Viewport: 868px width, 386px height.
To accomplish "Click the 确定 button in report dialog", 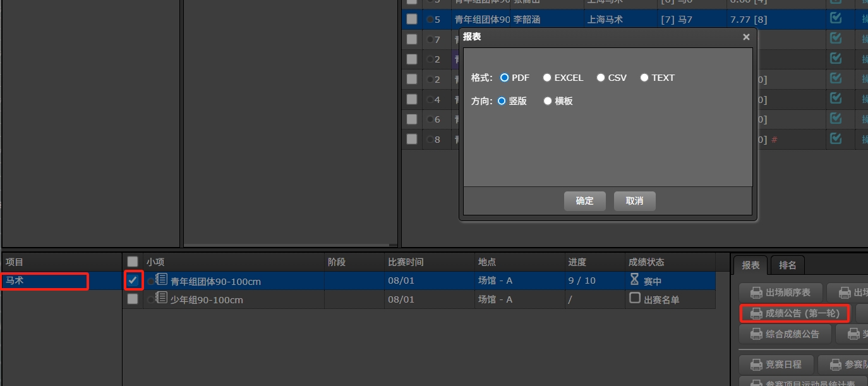I will 584,201.
